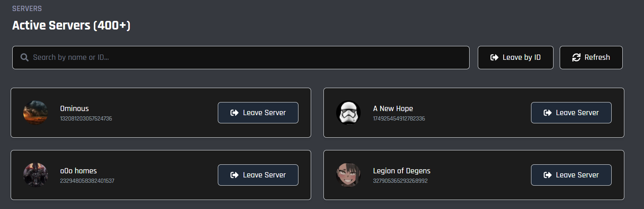The image size is (644, 209).
Task: Click the exit icon for Legion of Degens
Action: 547,175
